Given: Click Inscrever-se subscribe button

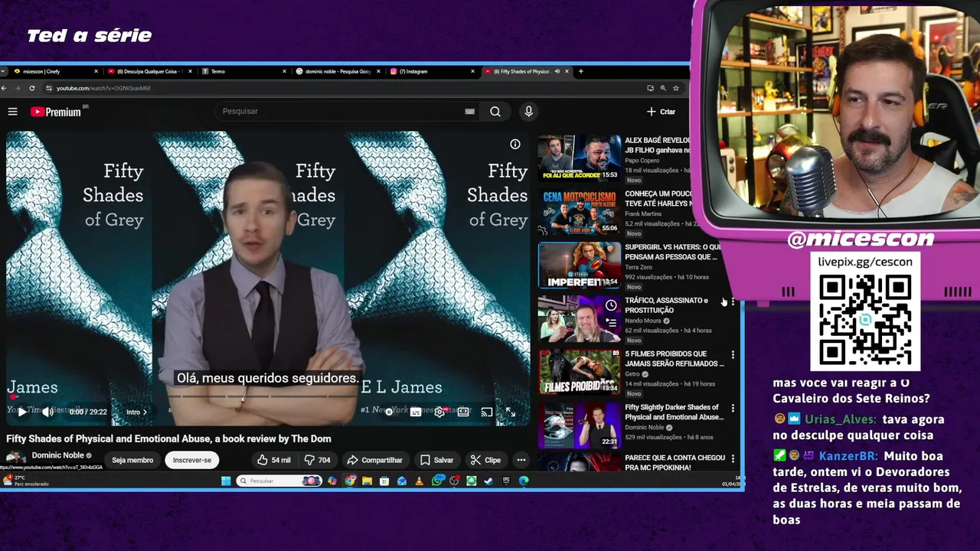Looking at the screenshot, I should [x=192, y=460].
